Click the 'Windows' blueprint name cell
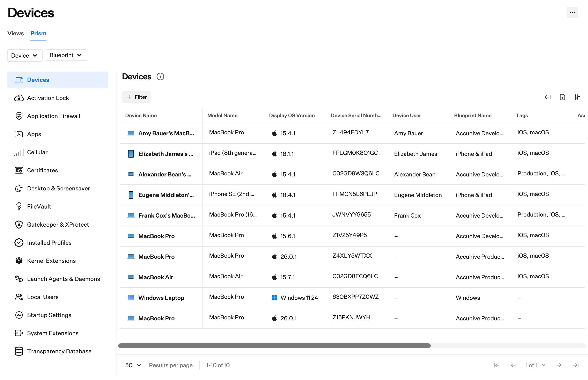Screen dimensions: 588x380 [x=468, y=298]
